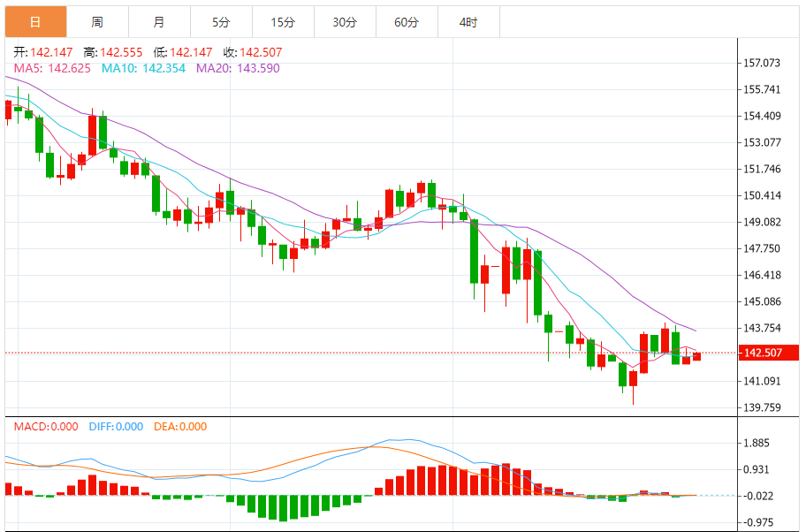This screenshot has width=806, height=532.
Task: Open the 60分 timeframe tab
Action: [407, 21]
